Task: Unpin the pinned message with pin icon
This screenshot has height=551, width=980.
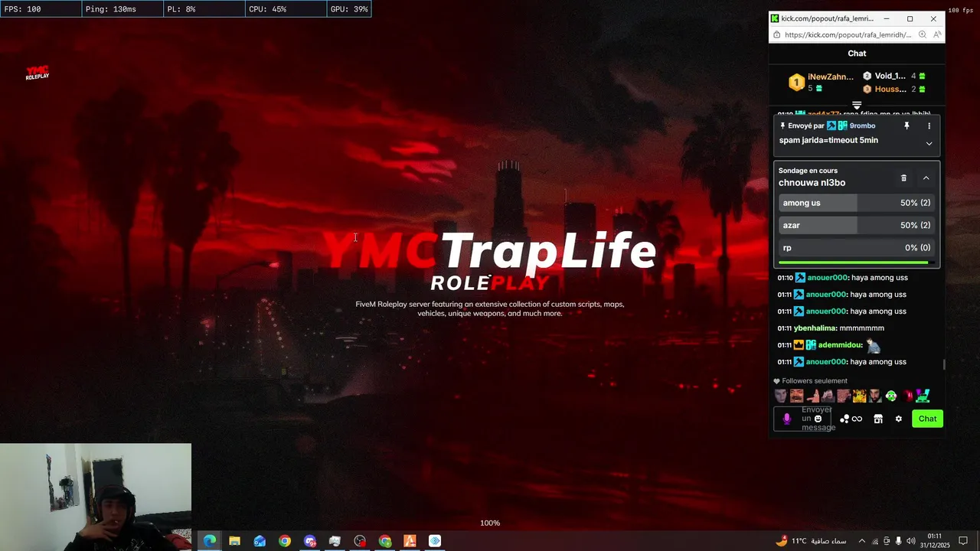Action: click(906, 126)
